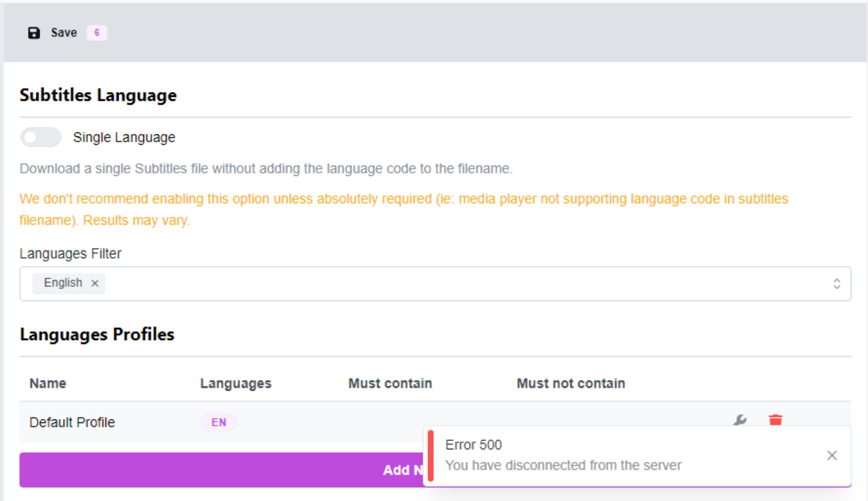
Task: Select the Default Profile row name
Action: [x=72, y=422]
